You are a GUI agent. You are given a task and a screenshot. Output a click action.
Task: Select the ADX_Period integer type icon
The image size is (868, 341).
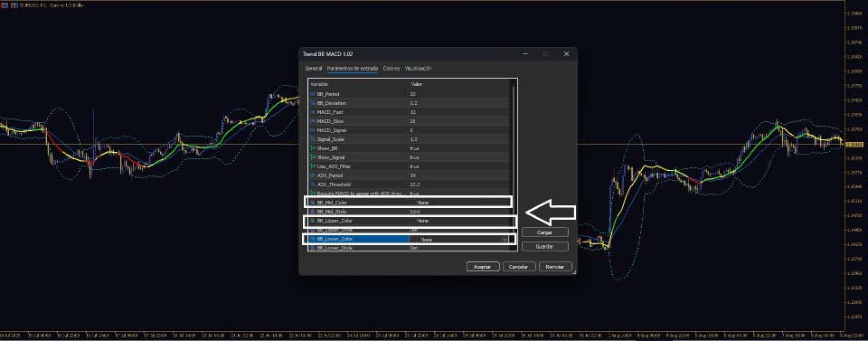pos(313,175)
